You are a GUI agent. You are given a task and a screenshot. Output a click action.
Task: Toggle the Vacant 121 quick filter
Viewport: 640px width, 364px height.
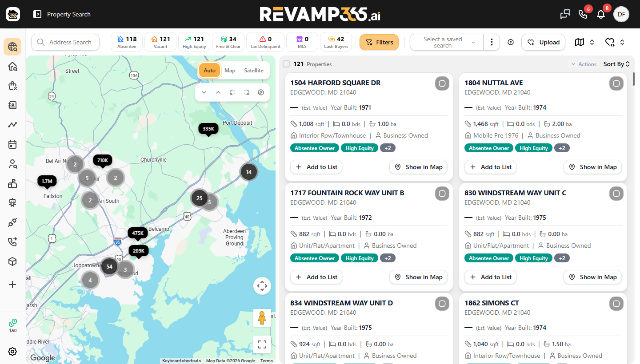point(160,42)
